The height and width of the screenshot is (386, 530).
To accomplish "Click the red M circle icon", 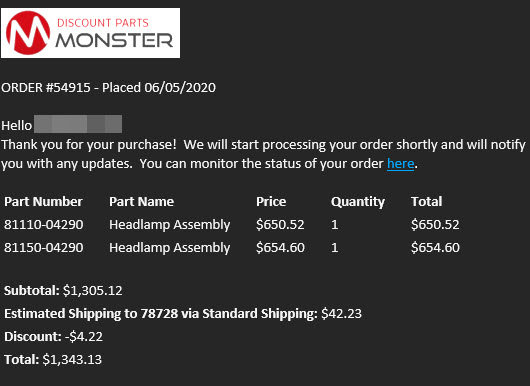I will [28, 33].
